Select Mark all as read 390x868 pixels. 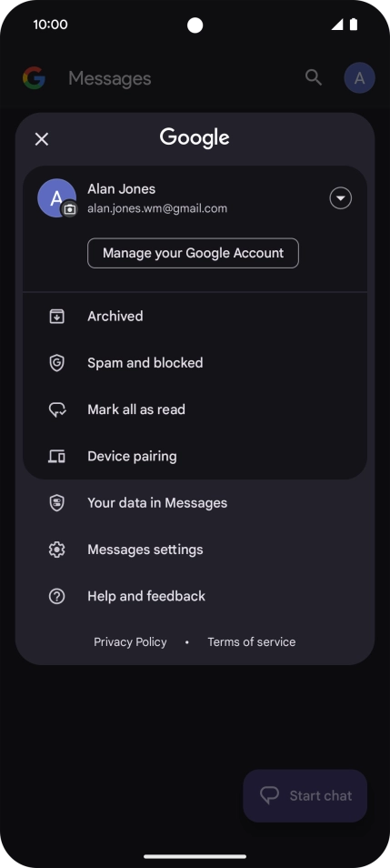click(195, 409)
